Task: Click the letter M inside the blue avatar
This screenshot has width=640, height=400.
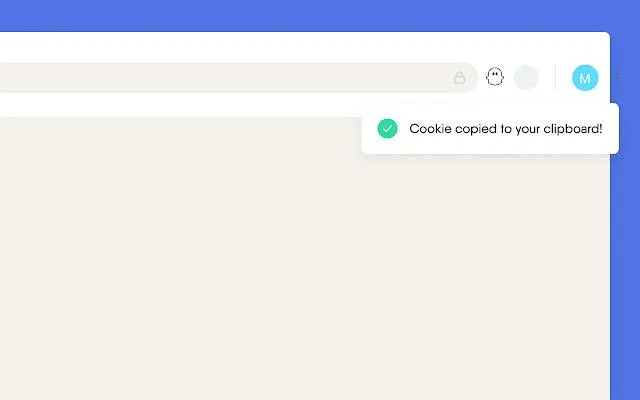Action: pyautogui.click(x=585, y=78)
